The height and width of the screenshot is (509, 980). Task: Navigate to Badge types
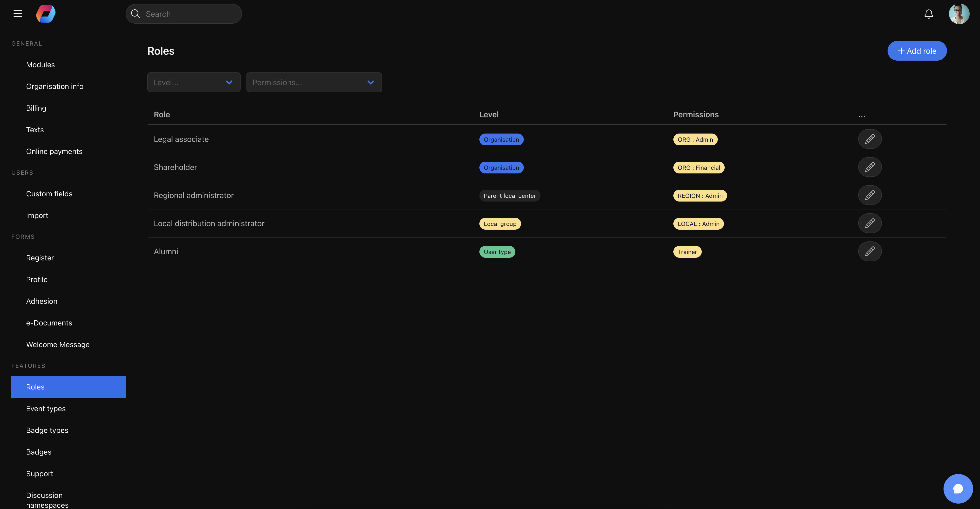pos(47,430)
